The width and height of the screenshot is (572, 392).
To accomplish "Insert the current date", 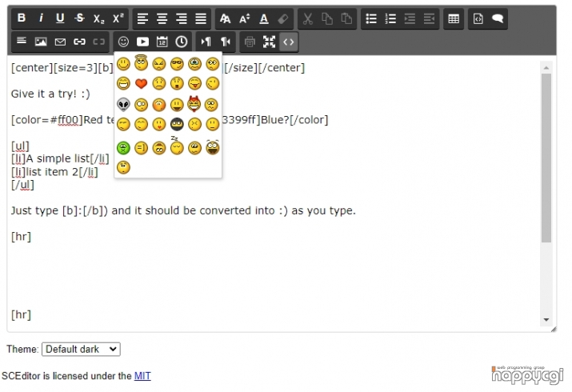I will click(x=162, y=42).
